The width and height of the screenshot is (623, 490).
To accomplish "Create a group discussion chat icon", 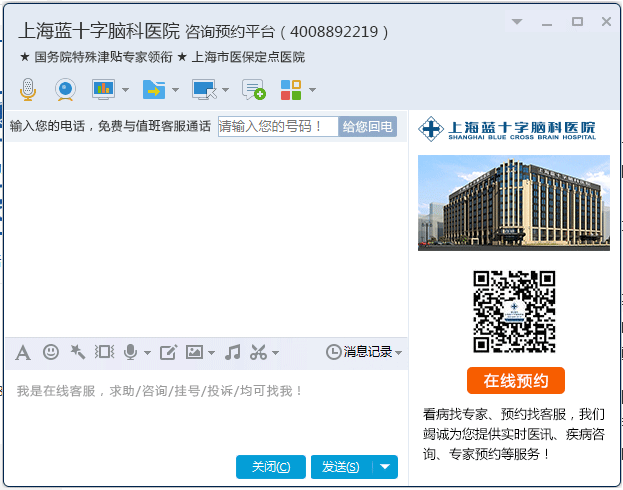I will pyautogui.click(x=254, y=89).
